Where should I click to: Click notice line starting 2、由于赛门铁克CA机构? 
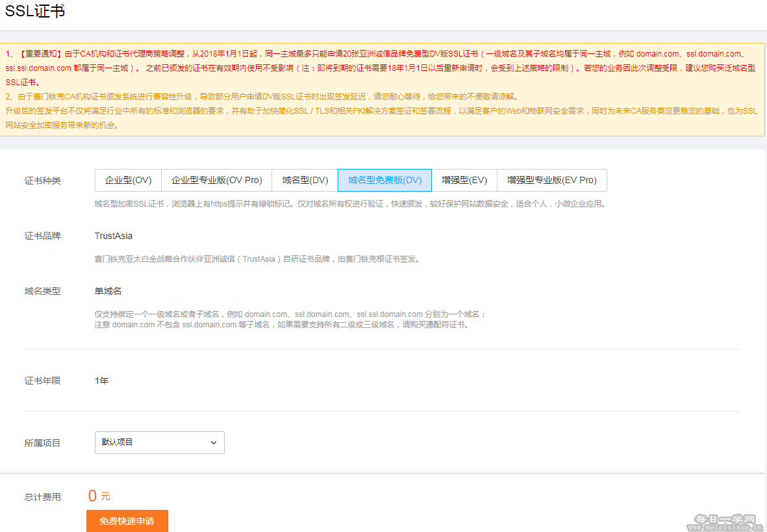pyautogui.click(x=262, y=96)
